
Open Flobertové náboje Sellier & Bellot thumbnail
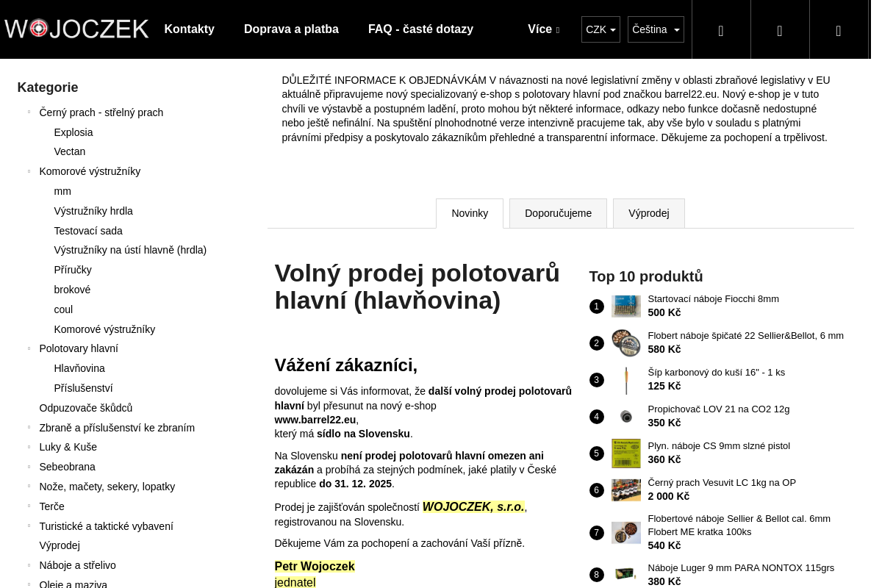point(626,533)
